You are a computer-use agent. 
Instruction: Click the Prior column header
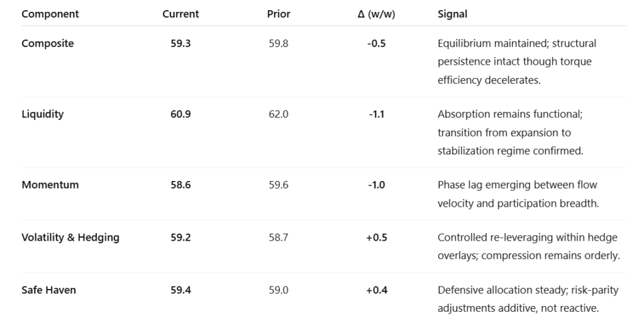tap(279, 14)
